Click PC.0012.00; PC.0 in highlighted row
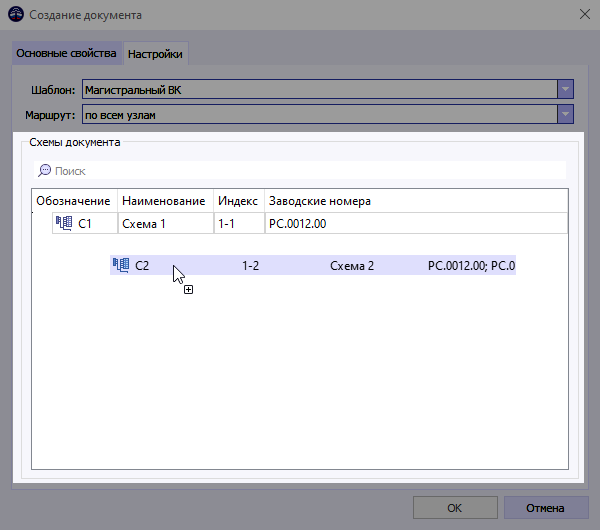This screenshot has height=530, width=600. pyautogui.click(x=471, y=266)
